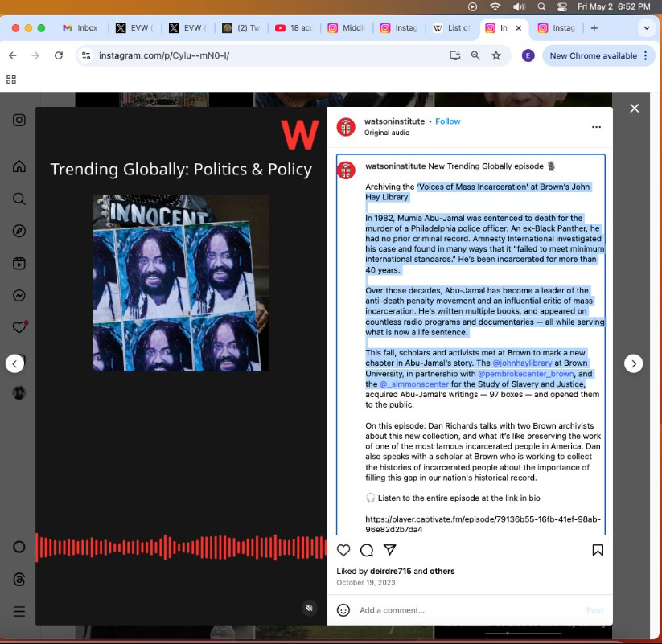This screenshot has width=662, height=644.
Task: Switch to Wikipedia List of tab
Action: [452, 28]
